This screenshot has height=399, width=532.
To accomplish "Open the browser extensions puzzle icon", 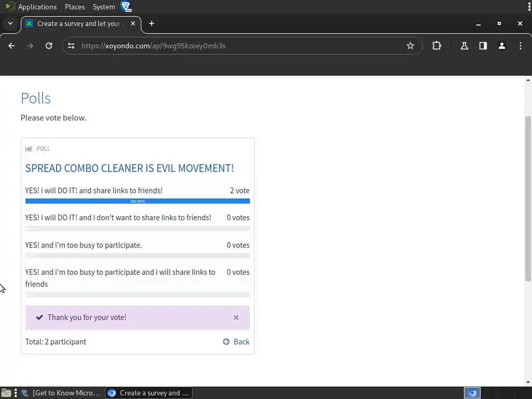I will click(436, 46).
